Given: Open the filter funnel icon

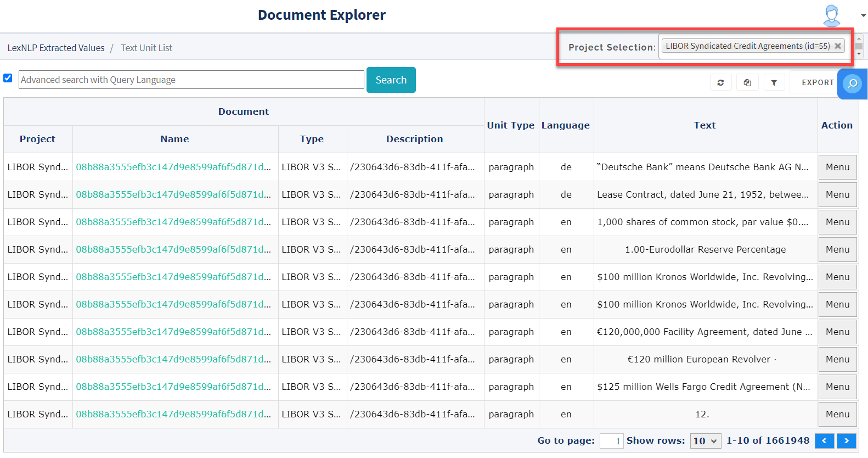Looking at the screenshot, I should pyautogui.click(x=774, y=82).
